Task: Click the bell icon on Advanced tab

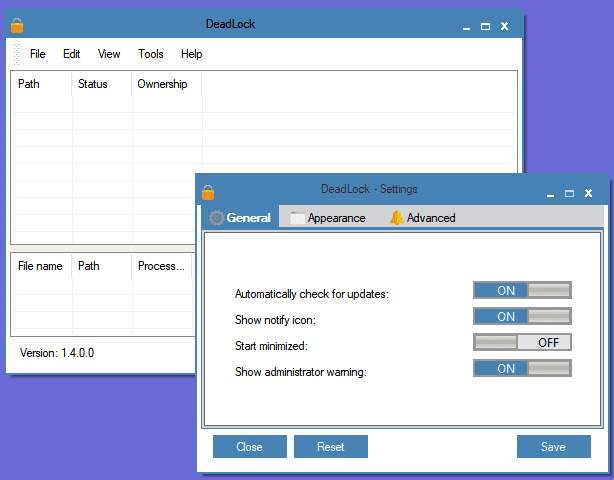Action: pos(396,217)
